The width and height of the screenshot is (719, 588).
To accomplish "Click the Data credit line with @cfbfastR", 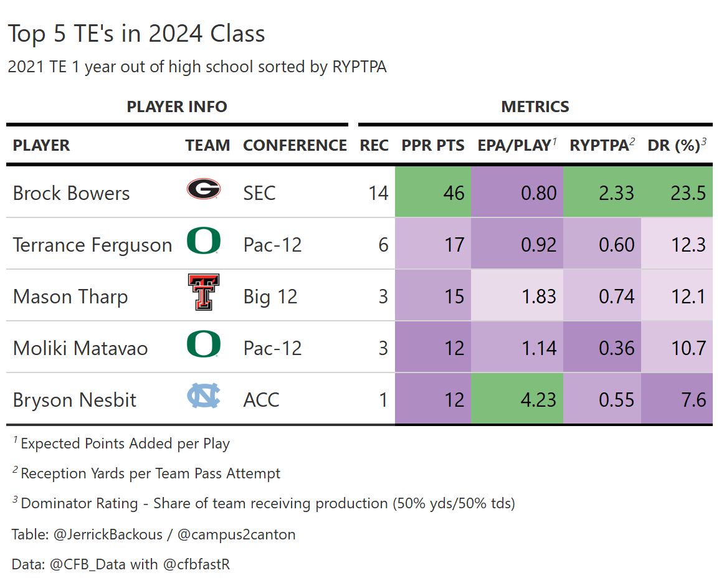I will pos(121,564).
